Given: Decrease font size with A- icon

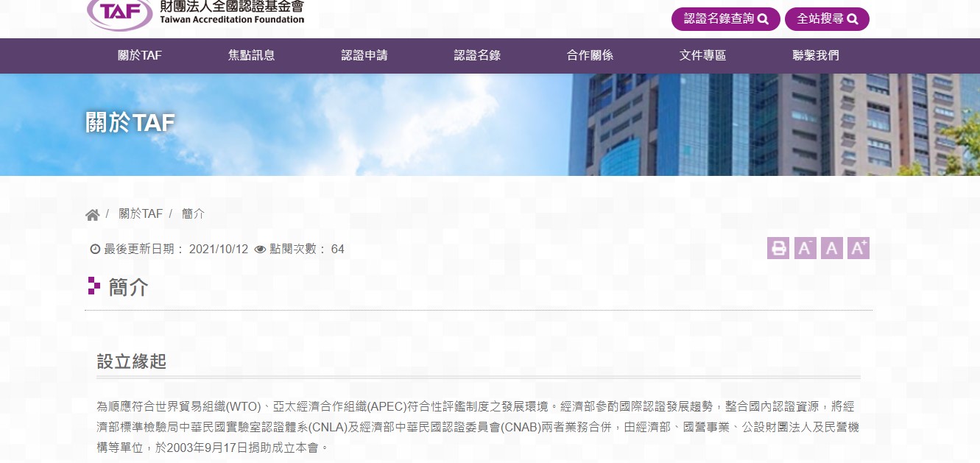Looking at the screenshot, I should click(805, 248).
